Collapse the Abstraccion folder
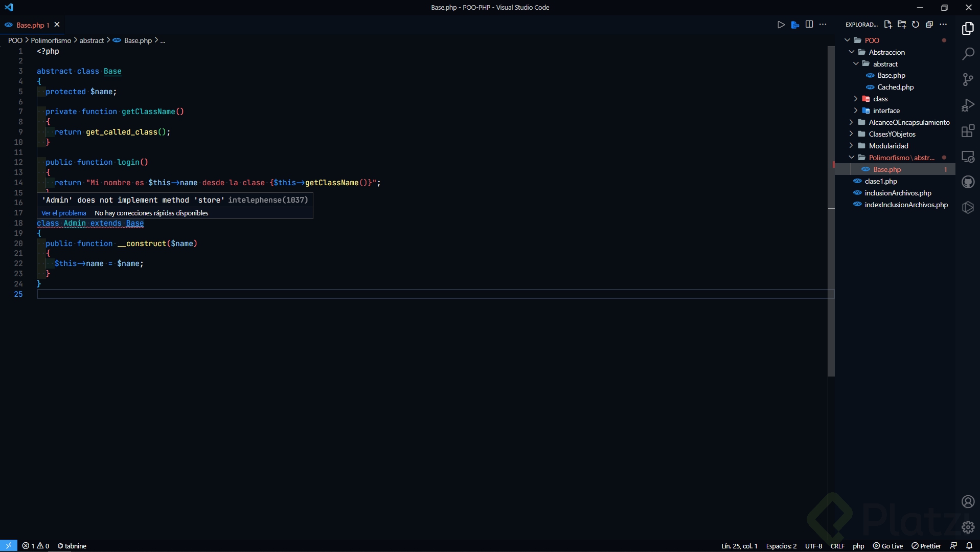The image size is (980, 552). point(852,52)
